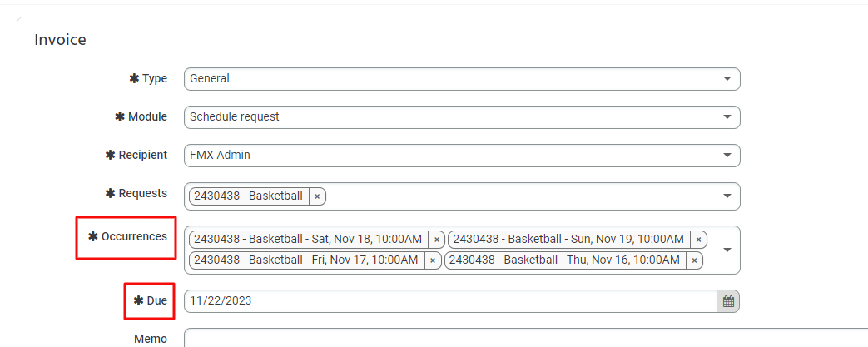Remove the Sat, Nov 18 occurrence tag
Image resolution: width=868 pixels, height=347 pixels.
437,240
